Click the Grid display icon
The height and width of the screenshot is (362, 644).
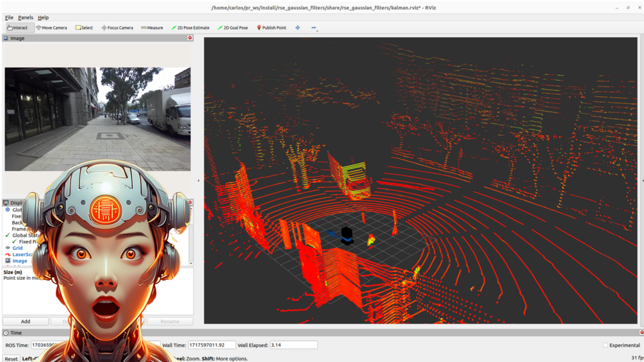tap(8, 248)
